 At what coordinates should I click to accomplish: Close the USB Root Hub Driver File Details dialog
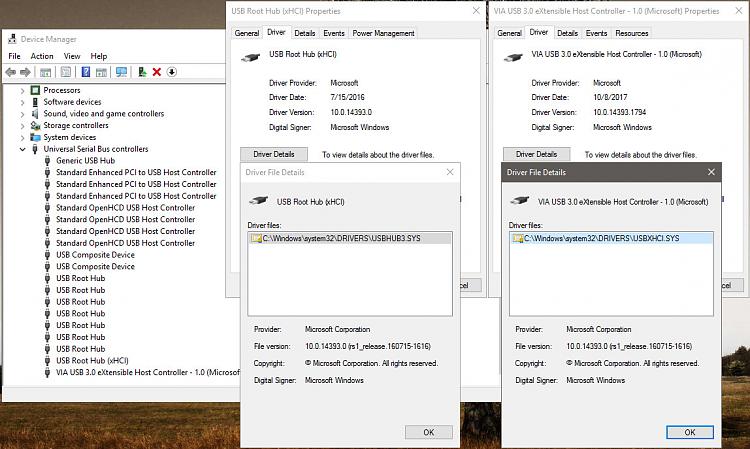[x=450, y=172]
